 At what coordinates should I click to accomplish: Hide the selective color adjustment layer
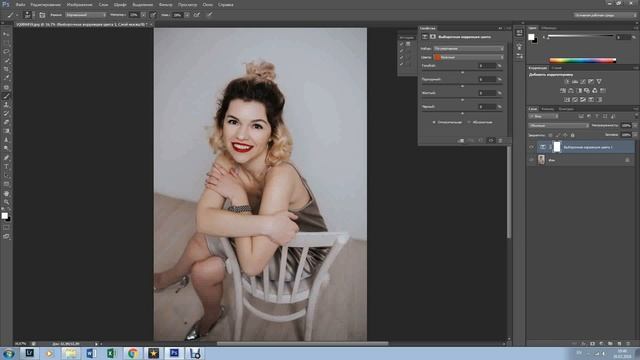pyautogui.click(x=531, y=147)
